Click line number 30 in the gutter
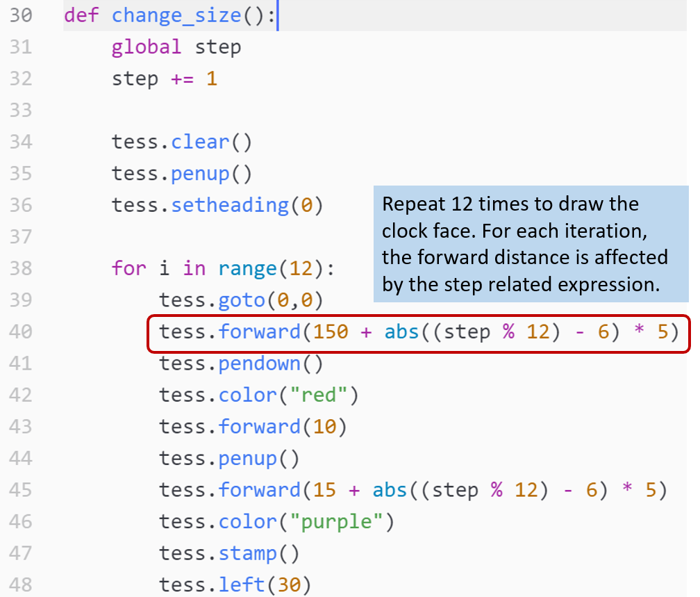700x597 pixels. (21, 15)
